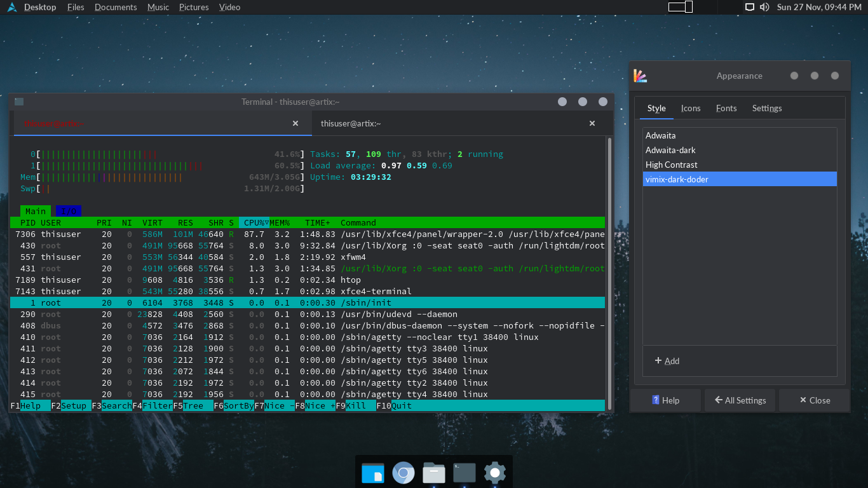This screenshot has height=488, width=868.
Task: Open the Video folder from top panel
Action: pos(229,7)
